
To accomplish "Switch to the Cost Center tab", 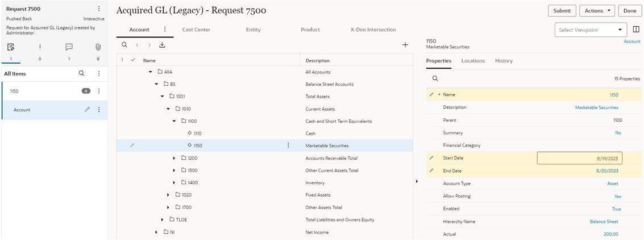I will pos(196,30).
